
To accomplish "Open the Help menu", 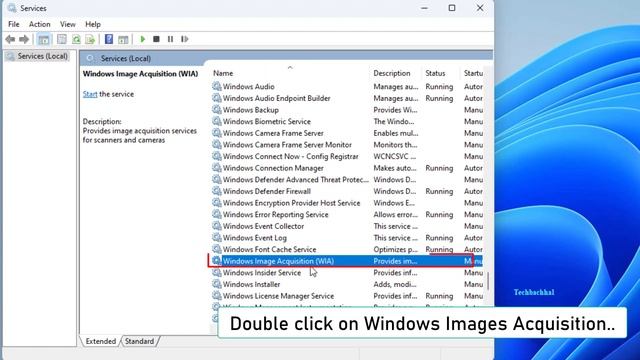I will click(x=93, y=24).
